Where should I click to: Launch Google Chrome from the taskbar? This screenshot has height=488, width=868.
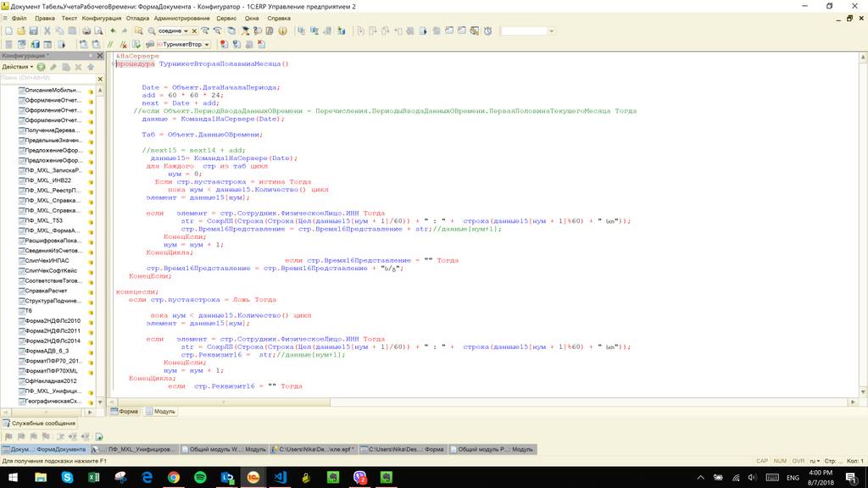pyautogui.click(x=173, y=477)
